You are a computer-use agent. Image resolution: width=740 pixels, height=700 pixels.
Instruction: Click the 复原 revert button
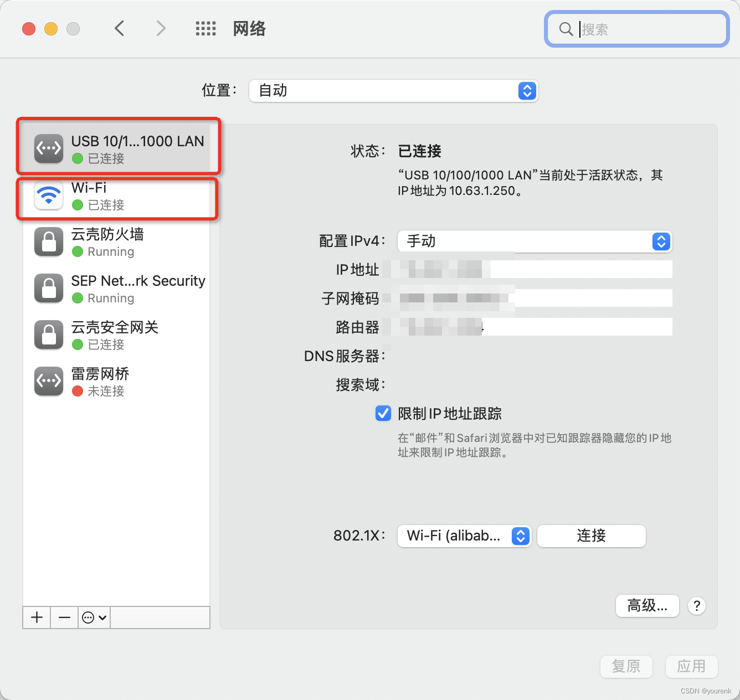tap(626, 666)
